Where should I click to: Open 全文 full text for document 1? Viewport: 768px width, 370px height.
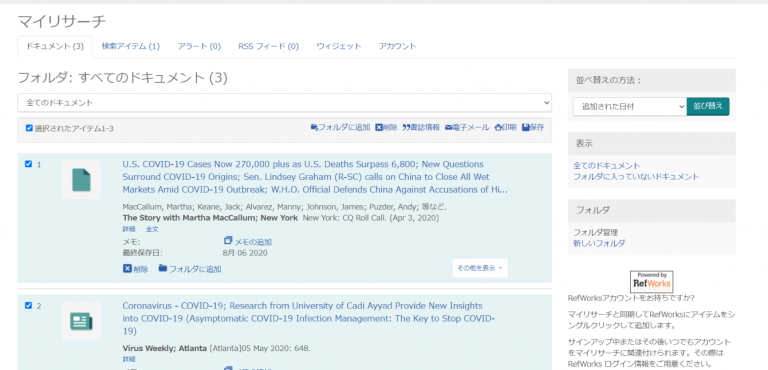pyautogui.click(x=152, y=229)
